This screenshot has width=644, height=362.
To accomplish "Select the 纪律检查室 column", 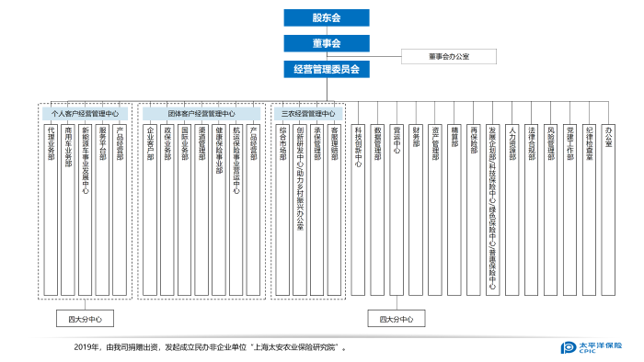I will [590, 209].
